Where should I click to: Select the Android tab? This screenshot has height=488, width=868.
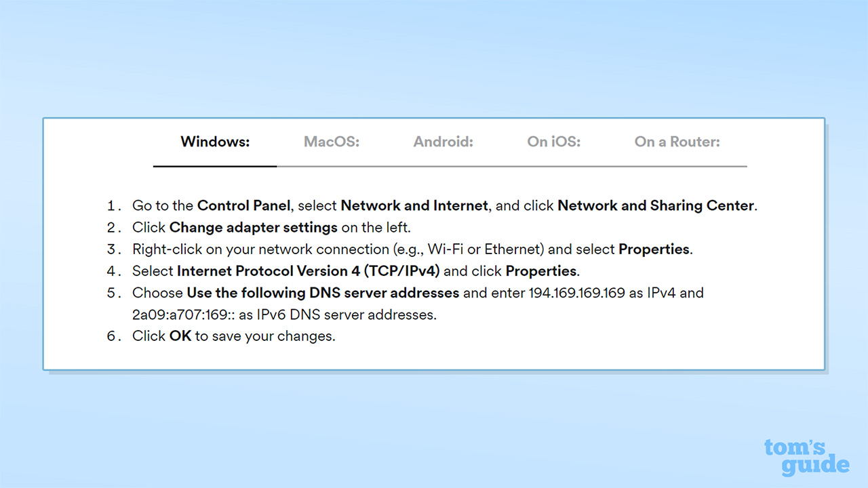coord(443,142)
